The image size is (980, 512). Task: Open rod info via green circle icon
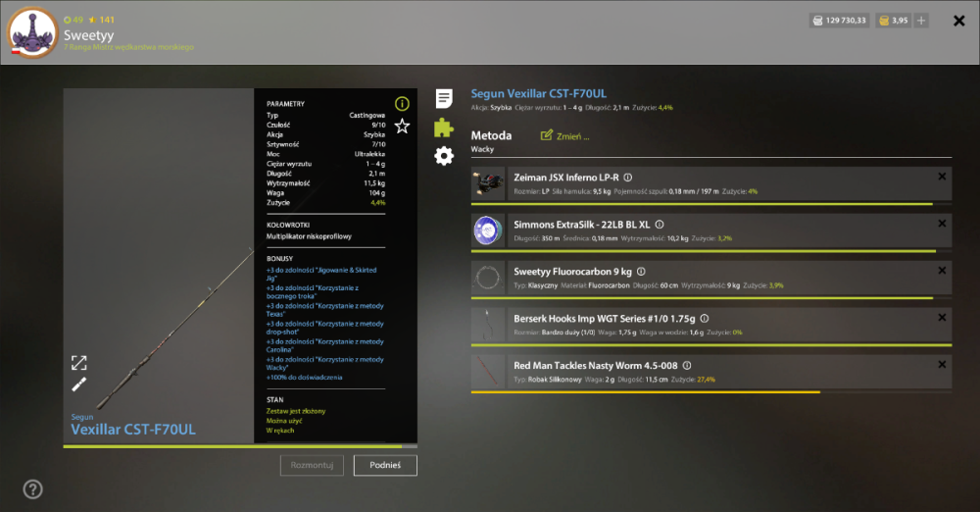point(402,104)
